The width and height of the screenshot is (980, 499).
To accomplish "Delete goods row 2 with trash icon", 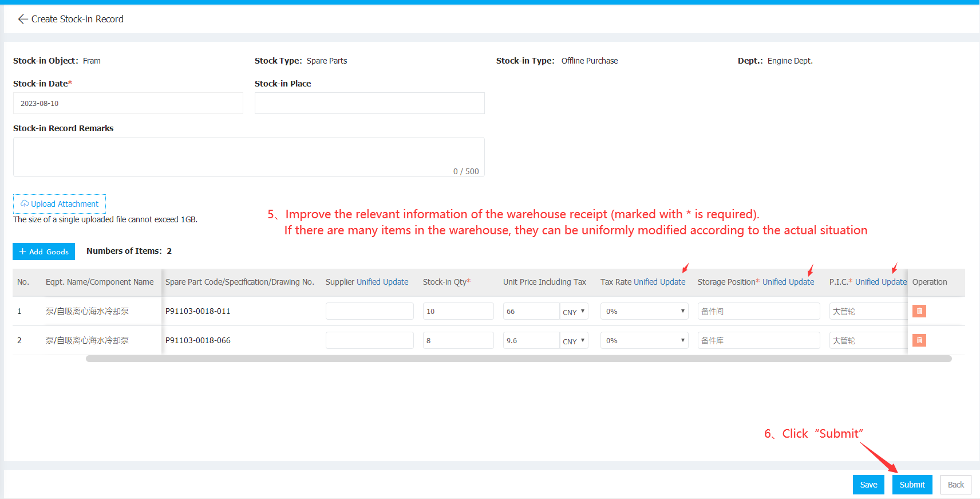I will [x=919, y=340].
